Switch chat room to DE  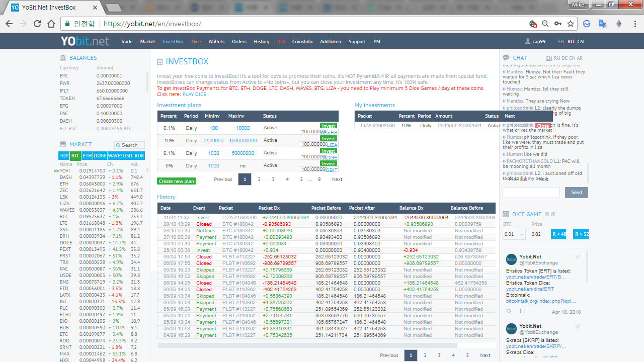[565, 58]
